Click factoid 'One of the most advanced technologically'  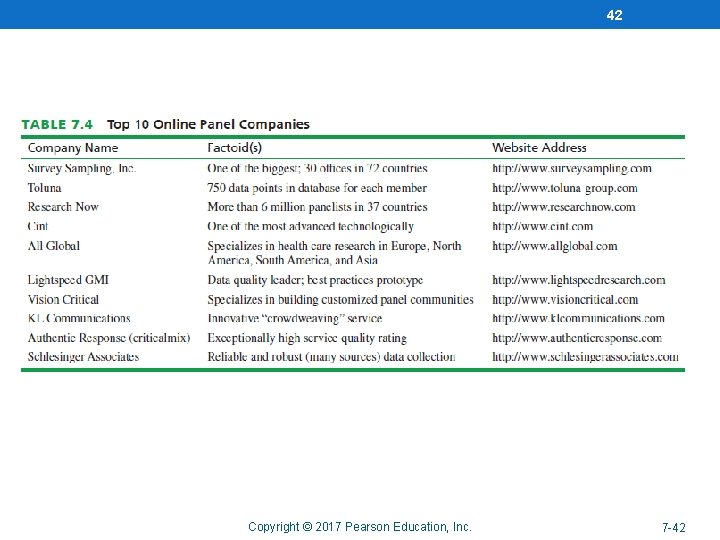point(311,226)
